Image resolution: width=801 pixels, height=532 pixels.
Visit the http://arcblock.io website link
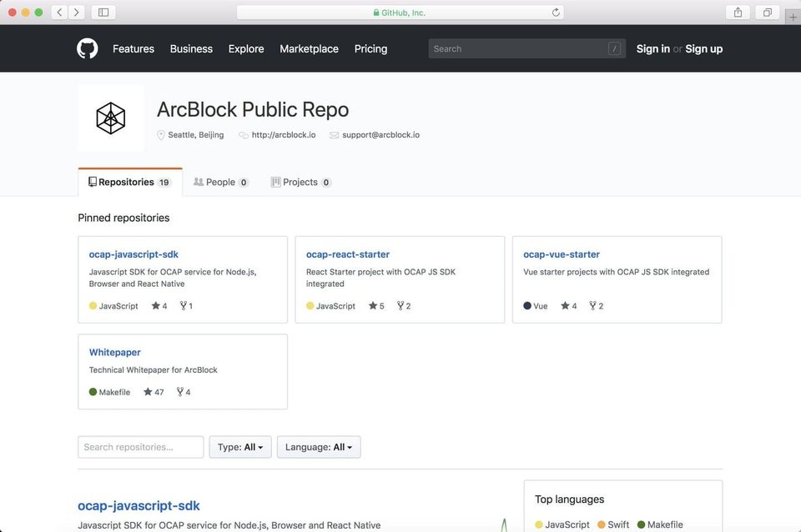[283, 134]
